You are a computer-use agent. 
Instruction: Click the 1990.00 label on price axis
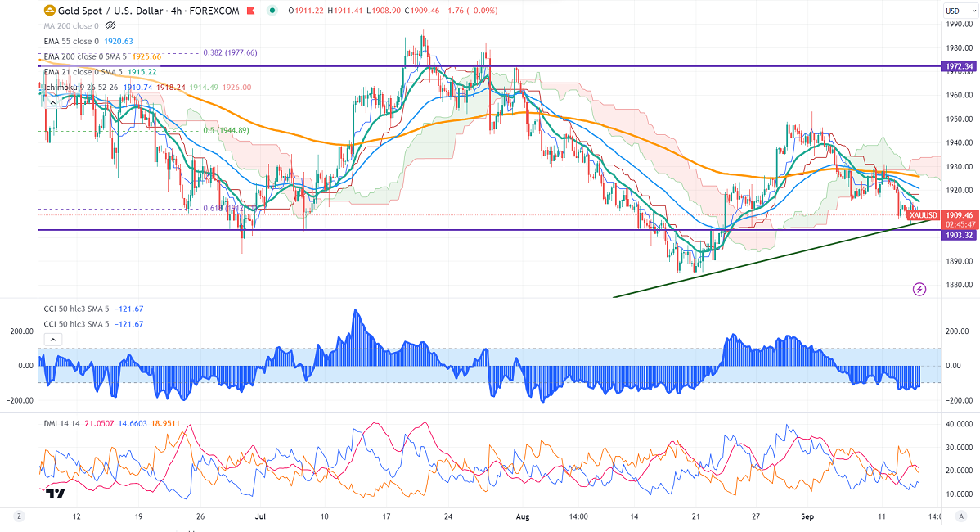tap(960, 24)
